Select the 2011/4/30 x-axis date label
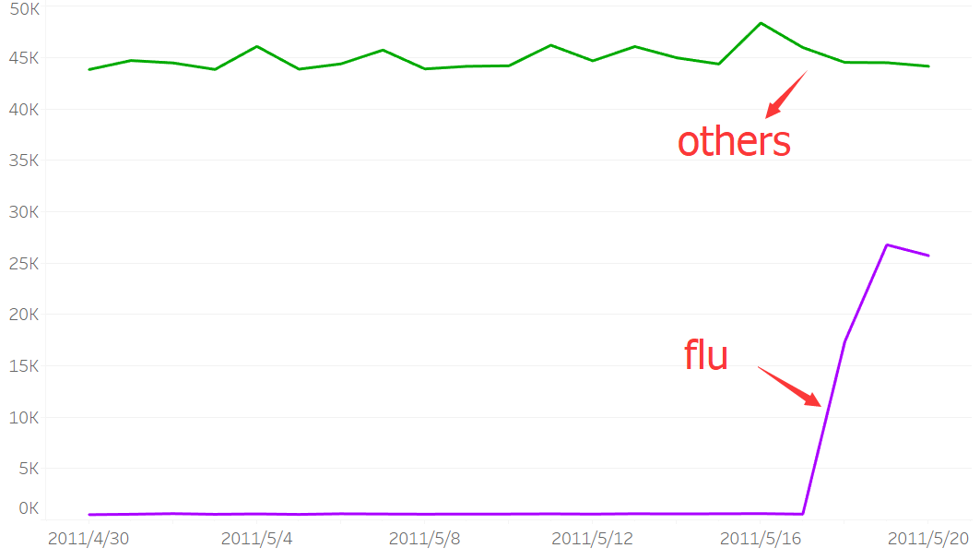The image size is (980, 560). click(89, 539)
